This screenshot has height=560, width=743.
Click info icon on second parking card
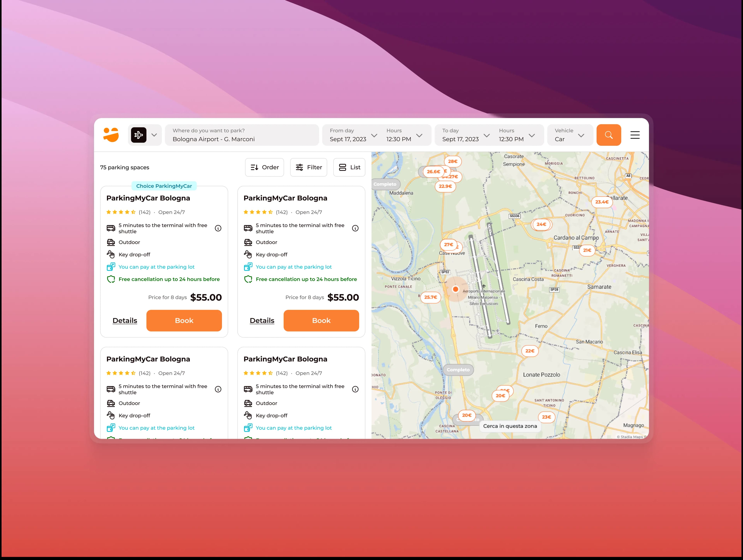click(355, 228)
